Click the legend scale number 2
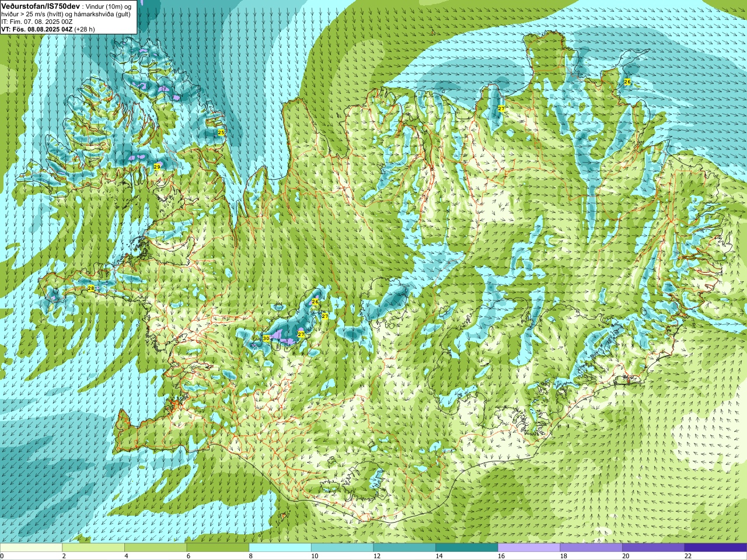Image resolution: width=747 pixels, height=560 pixels. point(64,556)
